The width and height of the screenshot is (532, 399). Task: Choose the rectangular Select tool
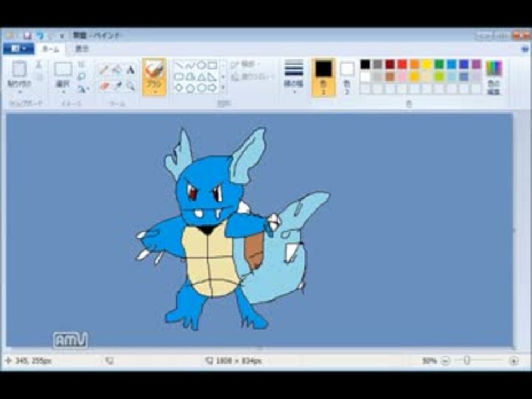[63, 69]
